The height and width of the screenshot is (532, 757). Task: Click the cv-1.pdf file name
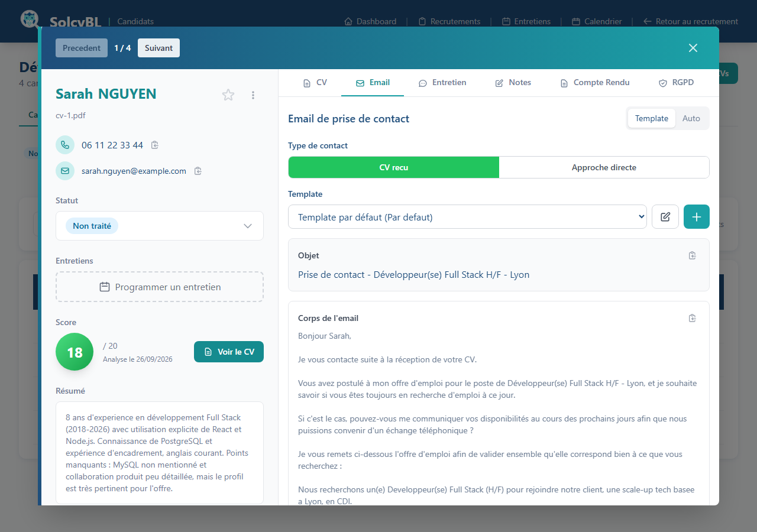click(x=72, y=115)
